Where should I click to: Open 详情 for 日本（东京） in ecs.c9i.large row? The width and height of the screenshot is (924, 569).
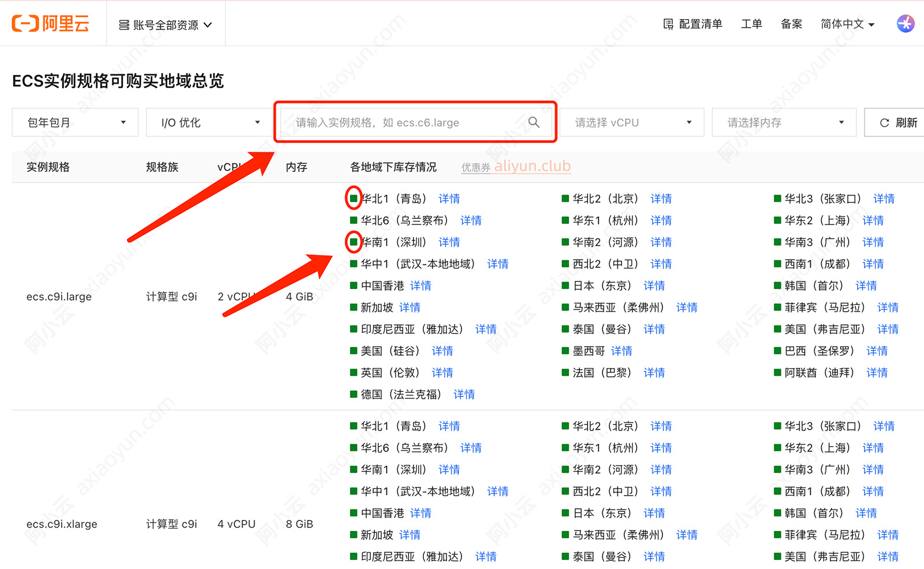(x=654, y=286)
